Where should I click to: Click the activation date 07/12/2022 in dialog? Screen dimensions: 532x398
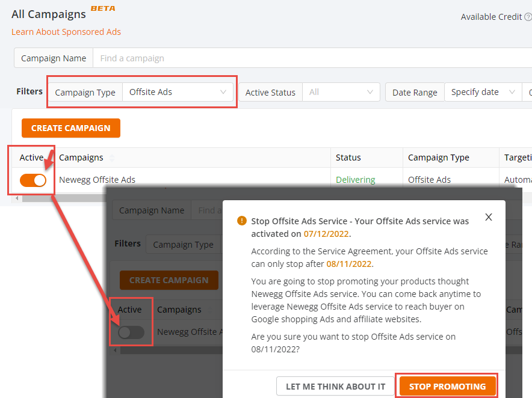tap(326, 234)
